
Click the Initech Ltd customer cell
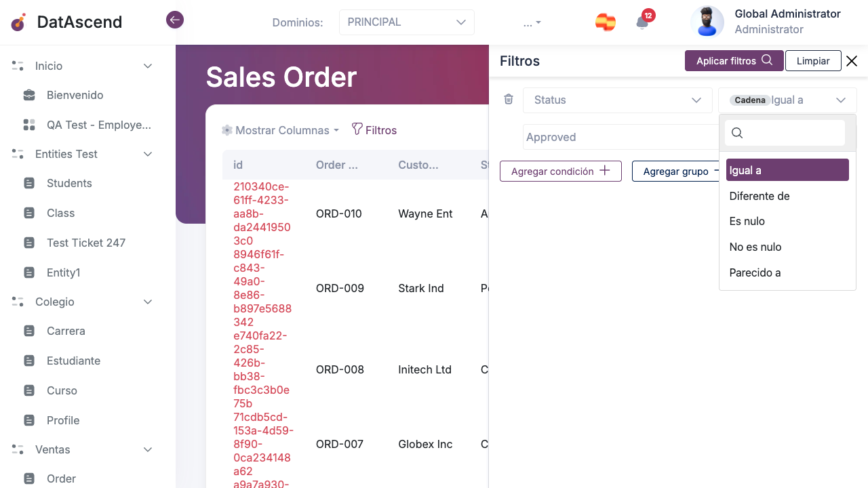coord(425,369)
